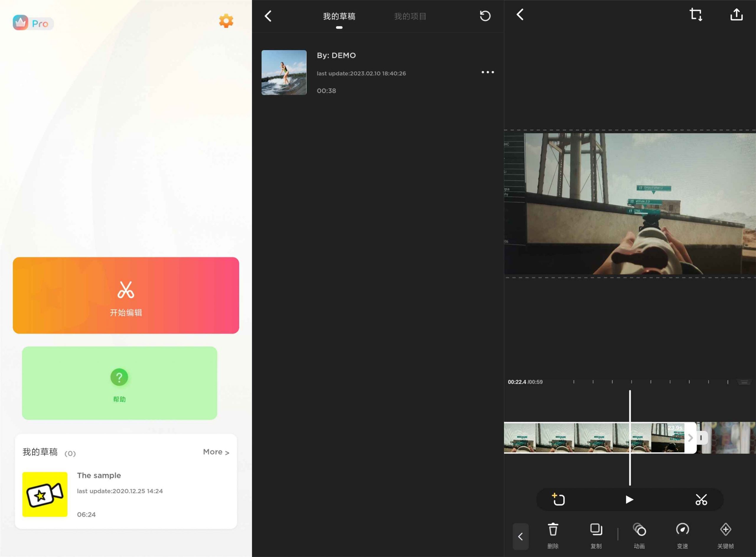Open three-dot menu for DEMO draft
Screen dimensions: 756x557
[x=488, y=72]
